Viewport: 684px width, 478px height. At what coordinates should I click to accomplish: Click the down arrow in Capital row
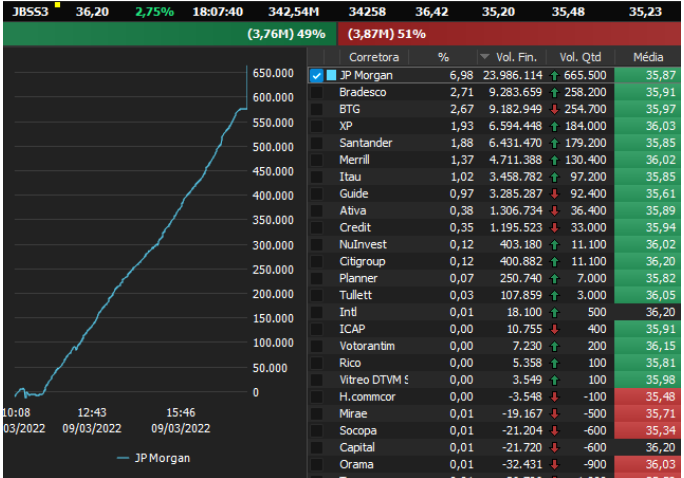554,448
